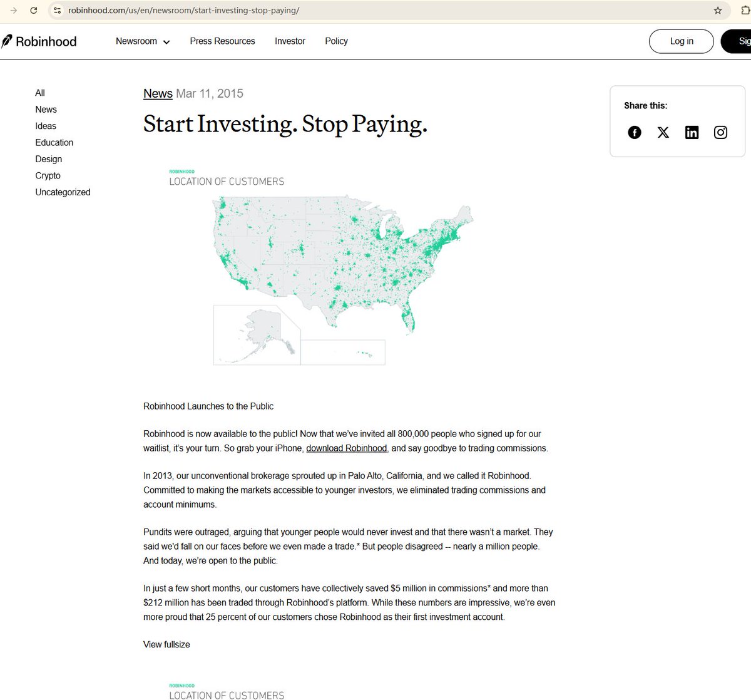Open the Design category
Image resolution: width=751 pixels, height=700 pixels.
click(x=49, y=159)
